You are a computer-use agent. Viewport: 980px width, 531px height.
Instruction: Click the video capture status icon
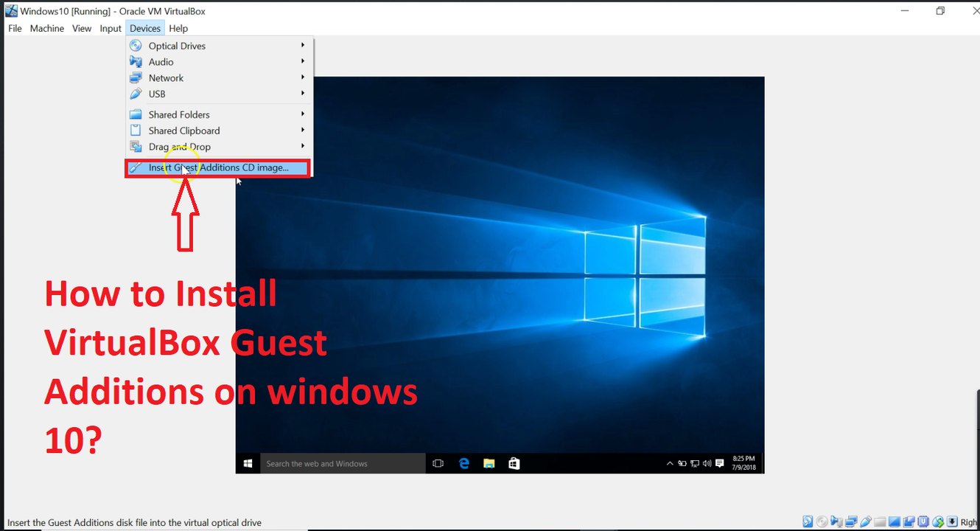pyautogui.click(x=909, y=521)
